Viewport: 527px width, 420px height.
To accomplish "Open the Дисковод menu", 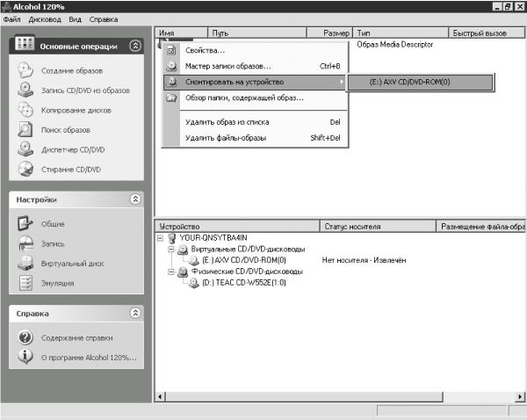I will coord(45,19).
